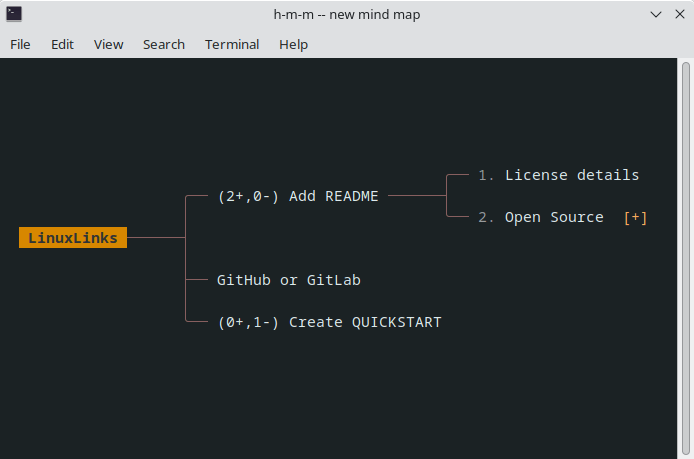Select the Open Source node
This screenshot has width=694, height=459.
pos(553,217)
